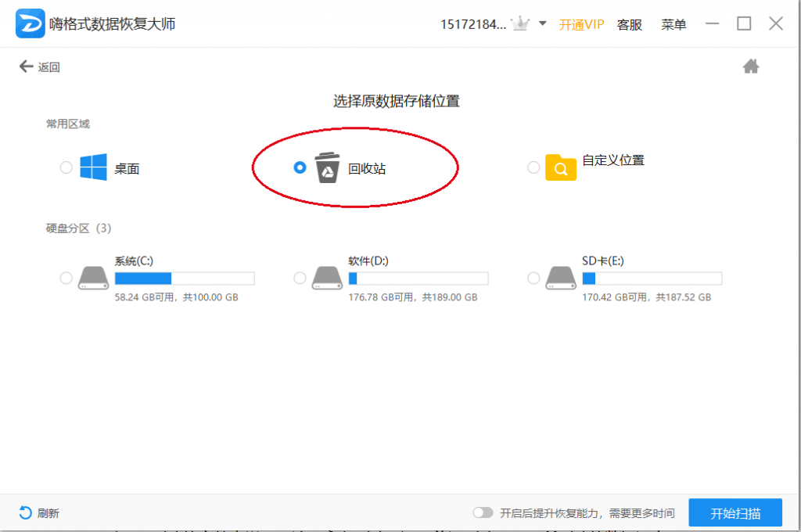
Task: Select the 软件(D:) radio button
Action: click(x=300, y=278)
